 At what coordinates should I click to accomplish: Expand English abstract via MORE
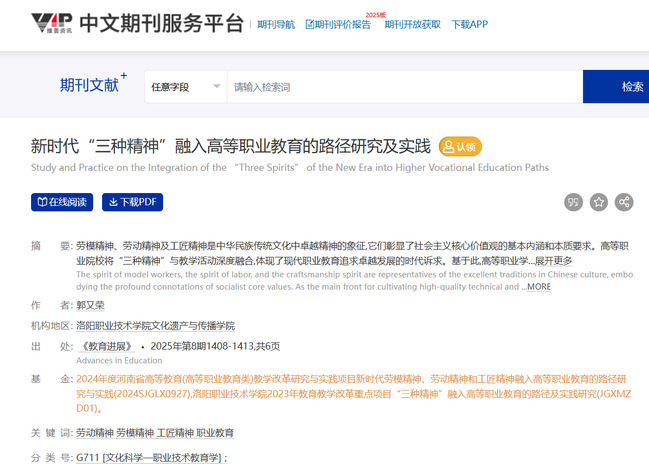(x=538, y=287)
